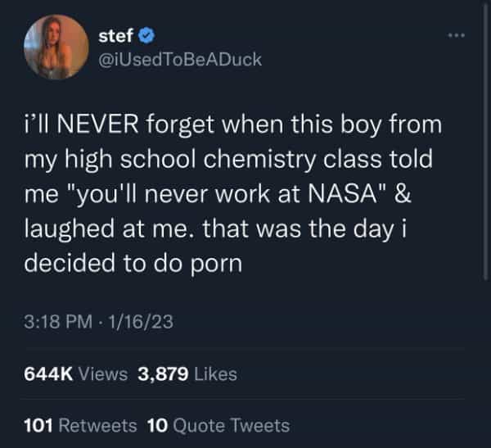Click the blue verified badge
The width and height of the screenshot is (491, 448).
tap(148, 37)
